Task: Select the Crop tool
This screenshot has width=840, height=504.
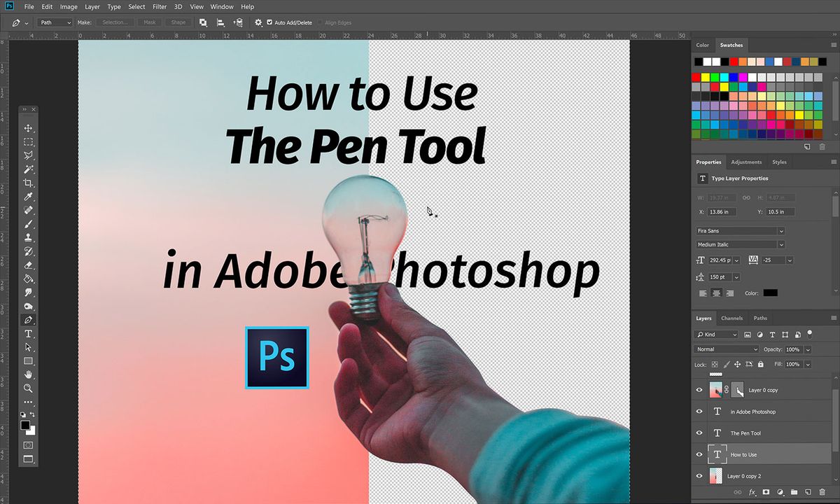Action: 29,183
